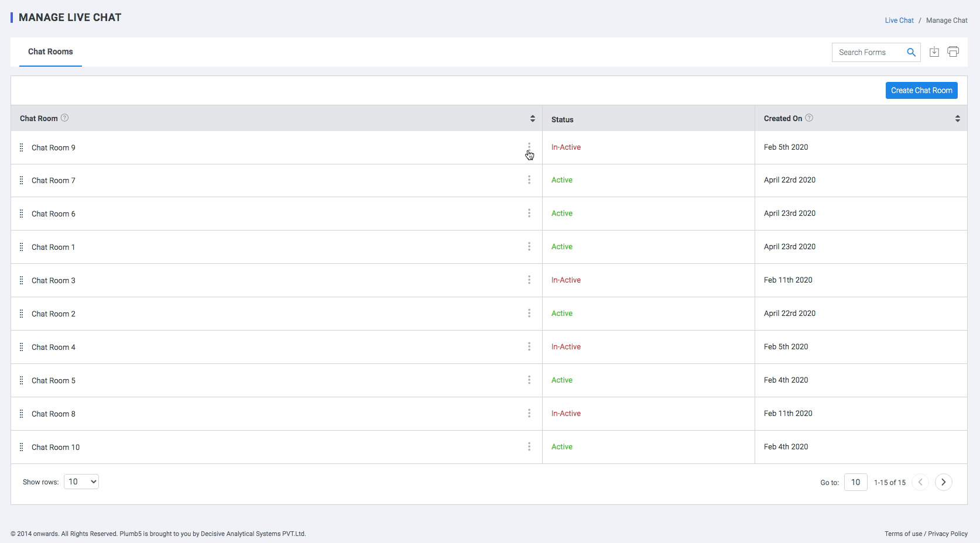The width and height of the screenshot is (980, 543).
Task: Click the search magnifier icon
Action: 911,52
